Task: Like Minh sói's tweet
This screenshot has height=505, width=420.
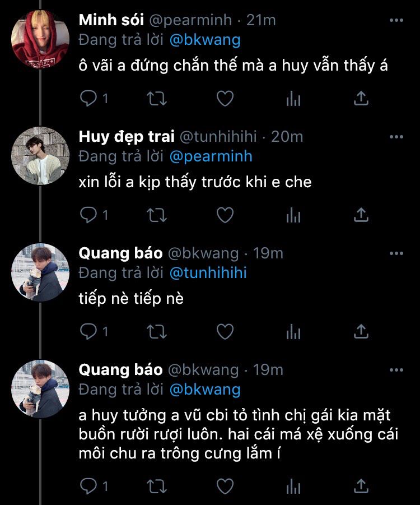Action: (225, 98)
